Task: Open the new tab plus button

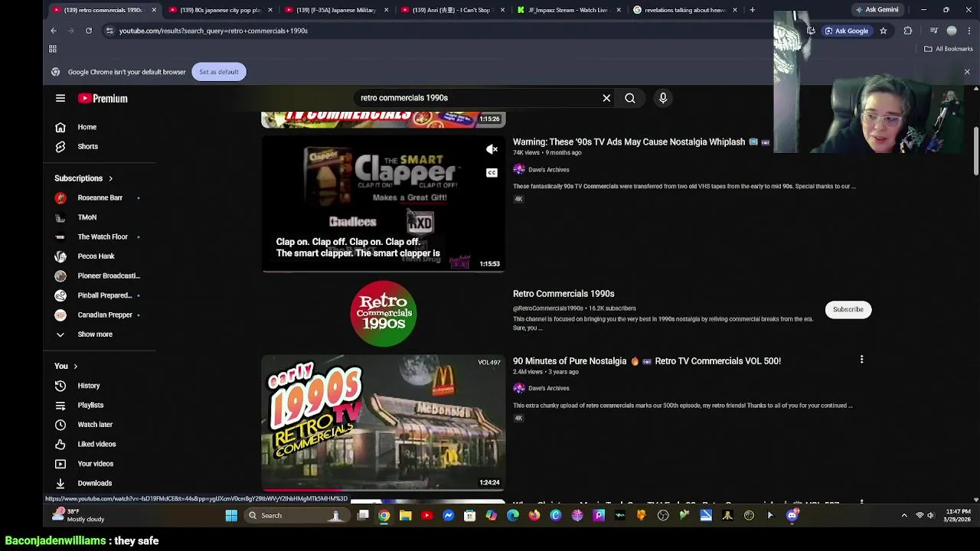Action: 753,10
